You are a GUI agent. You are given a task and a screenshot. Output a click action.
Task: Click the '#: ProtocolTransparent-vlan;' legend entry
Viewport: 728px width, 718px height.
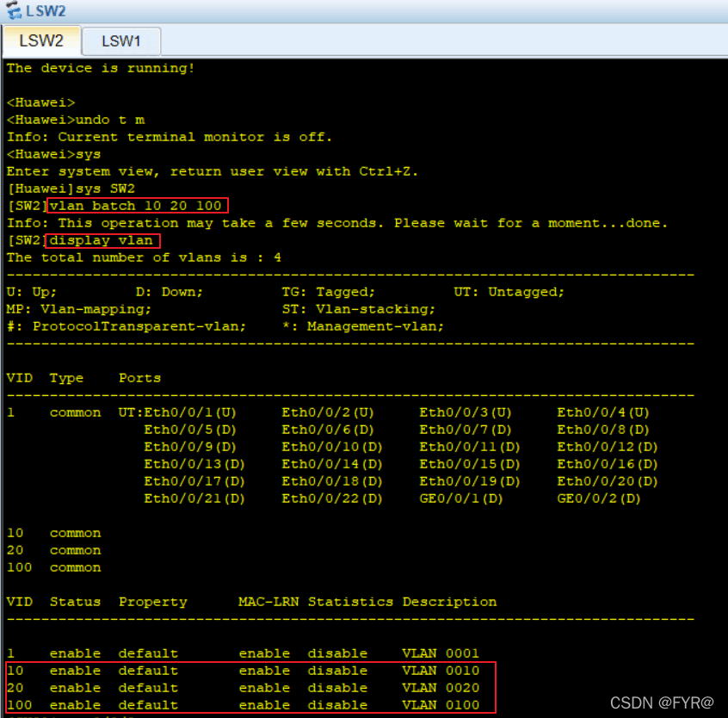[126, 326]
